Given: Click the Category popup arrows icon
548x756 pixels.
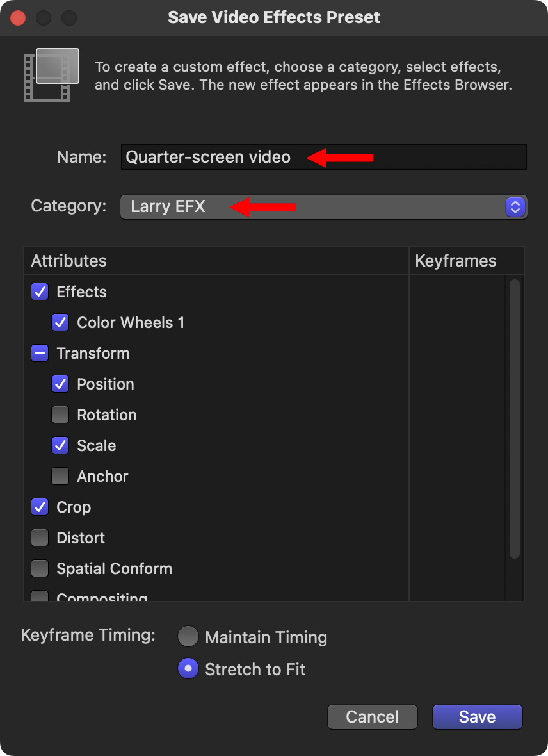Looking at the screenshot, I should tap(515, 207).
